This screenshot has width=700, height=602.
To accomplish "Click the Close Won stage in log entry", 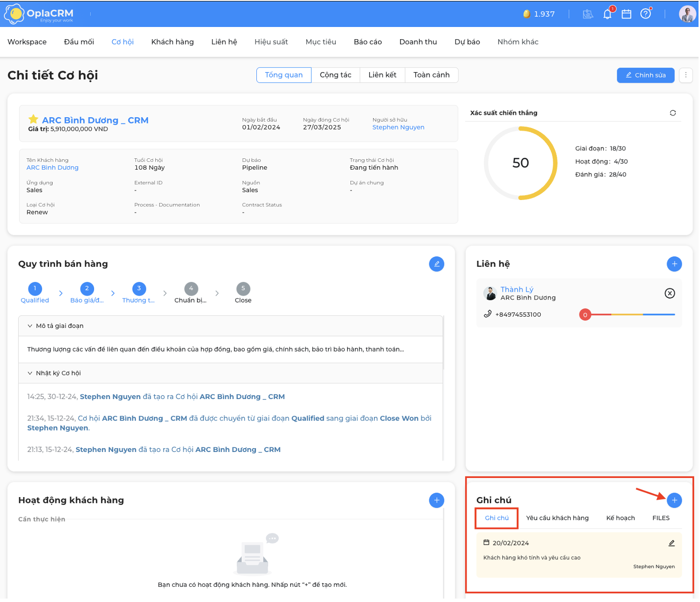I will tap(399, 419).
